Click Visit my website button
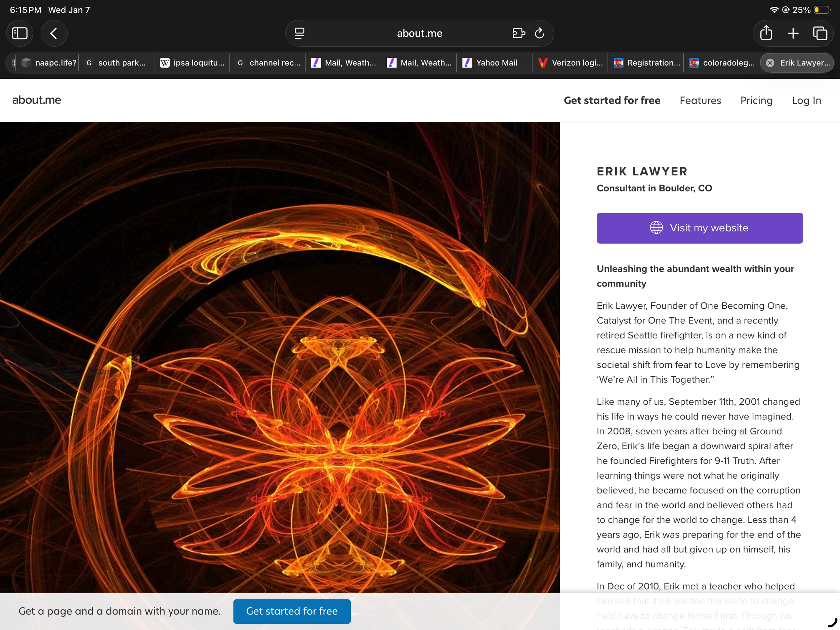Screen dimensions: 840x630 point(700,228)
